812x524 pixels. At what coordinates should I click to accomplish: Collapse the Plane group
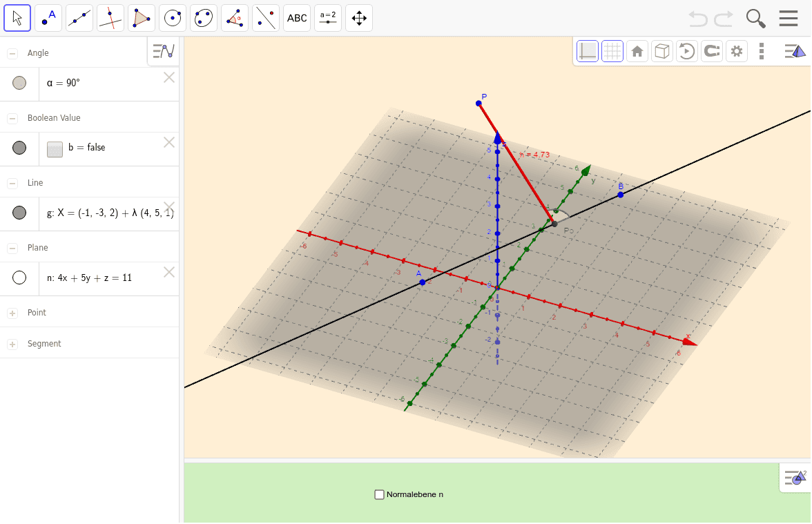point(12,248)
